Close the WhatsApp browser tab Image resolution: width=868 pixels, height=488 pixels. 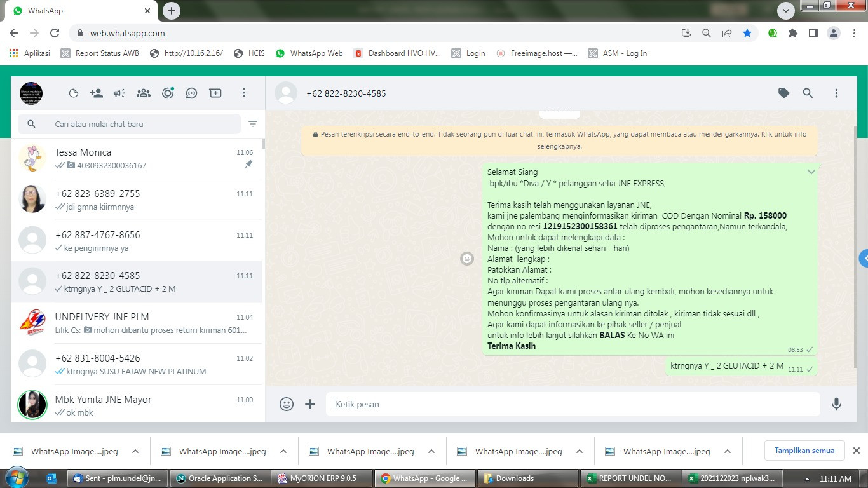click(x=147, y=11)
